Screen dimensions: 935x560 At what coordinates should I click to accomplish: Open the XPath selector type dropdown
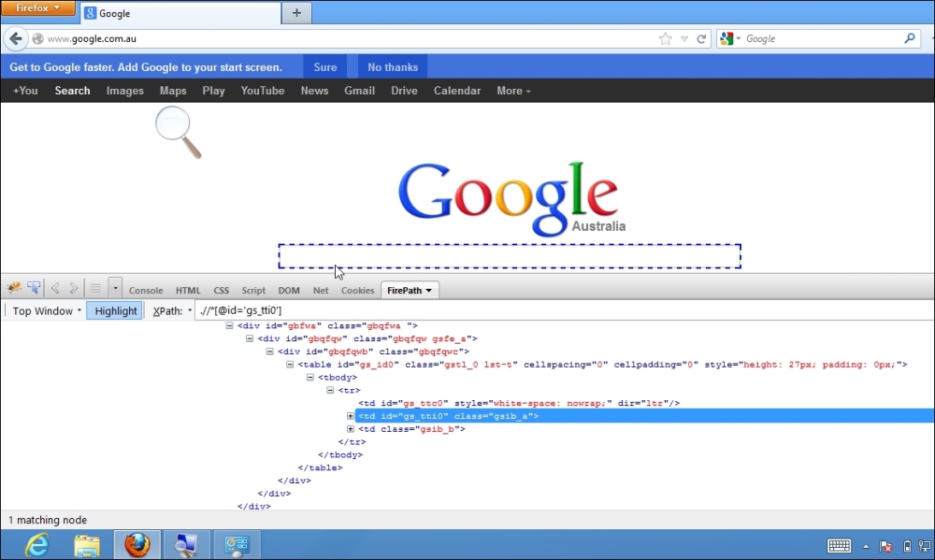(x=172, y=310)
